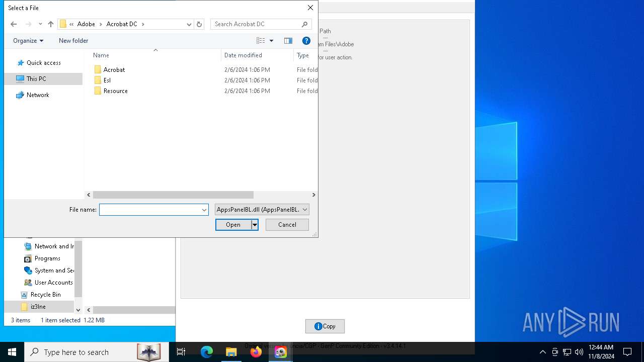644x362 pixels.
Task: Refresh the Acrobat DC folder view
Action: pyautogui.click(x=199, y=24)
